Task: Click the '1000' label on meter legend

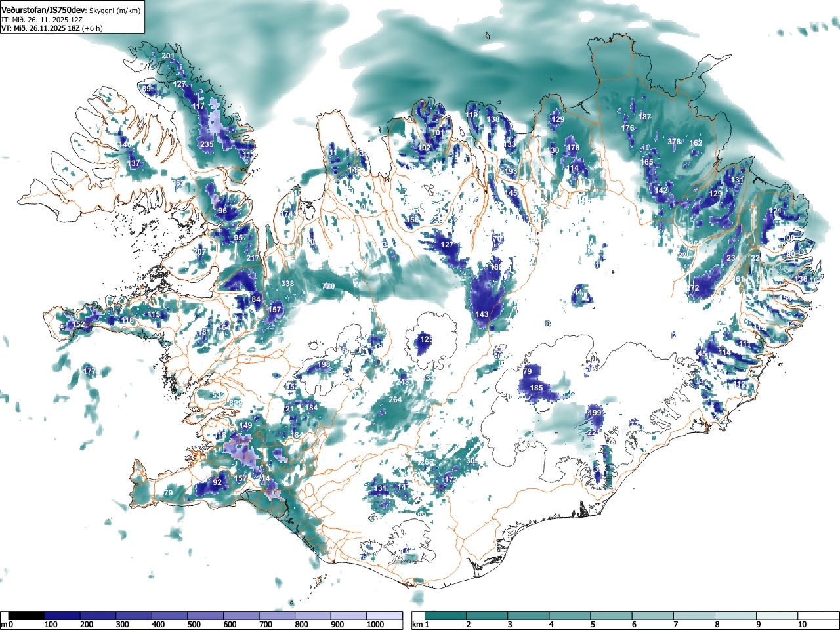Action: coord(375,625)
